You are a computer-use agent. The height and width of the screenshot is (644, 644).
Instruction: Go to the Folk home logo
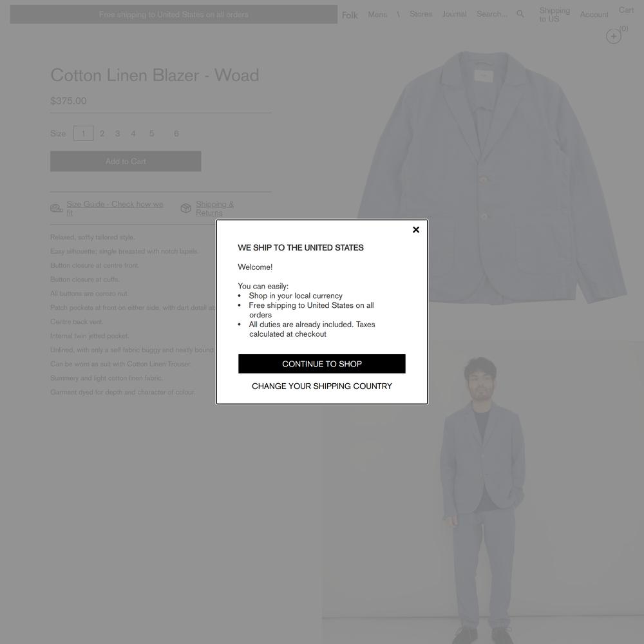[x=350, y=15]
